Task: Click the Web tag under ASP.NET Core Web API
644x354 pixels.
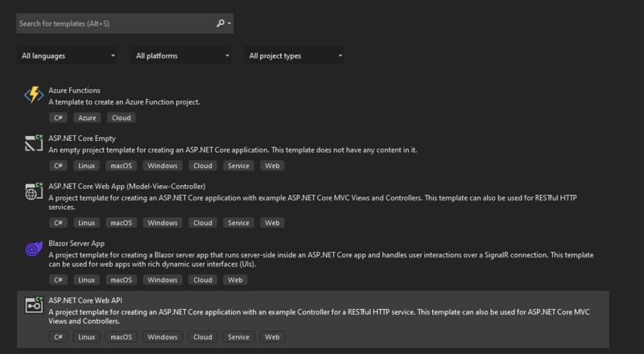Action: tap(272, 337)
